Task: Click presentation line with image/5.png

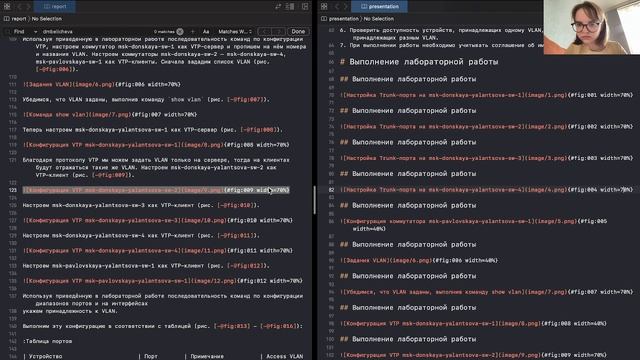Action: coord(473,225)
